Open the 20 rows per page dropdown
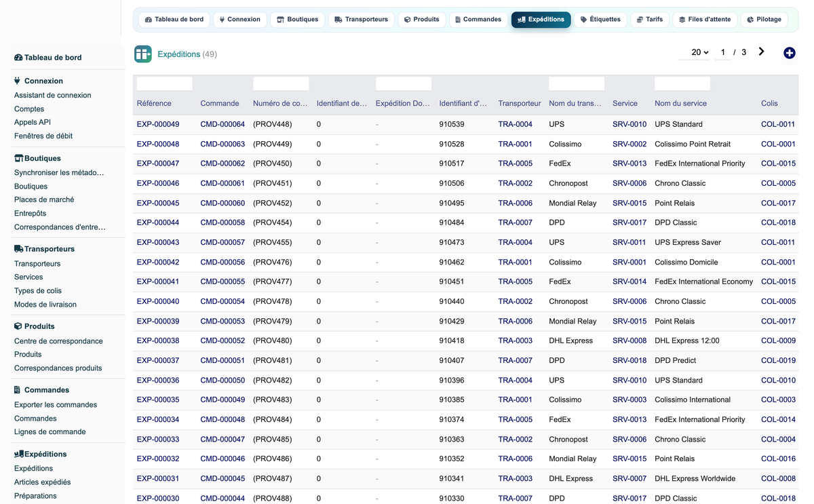The width and height of the screenshot is (814, 504). 699,52
